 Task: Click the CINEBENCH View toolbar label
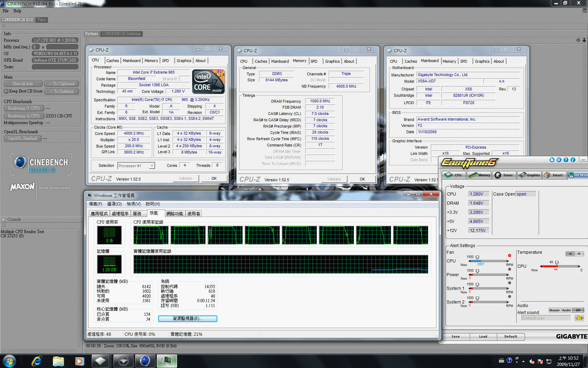click(x=42, y=20)
